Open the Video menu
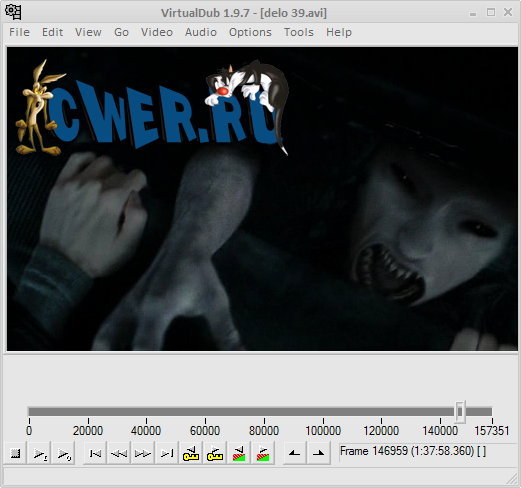The height and width of the screenshot is (488, 521). click(157, 32)
